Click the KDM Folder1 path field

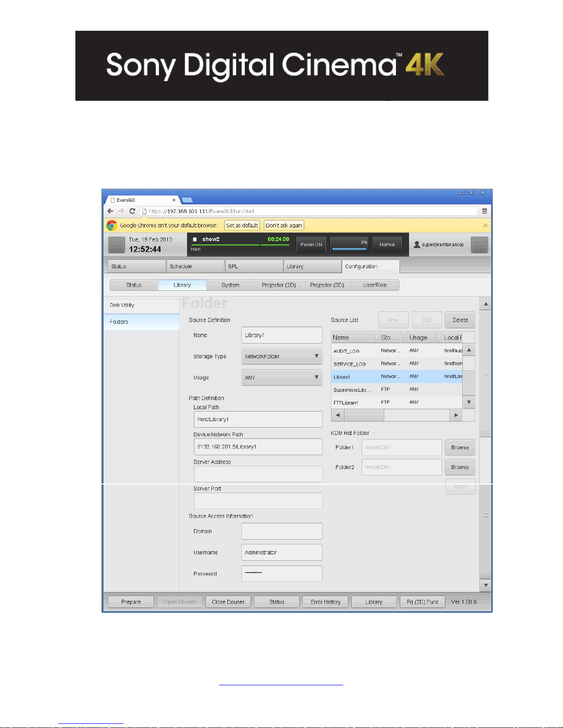[402, 447]
